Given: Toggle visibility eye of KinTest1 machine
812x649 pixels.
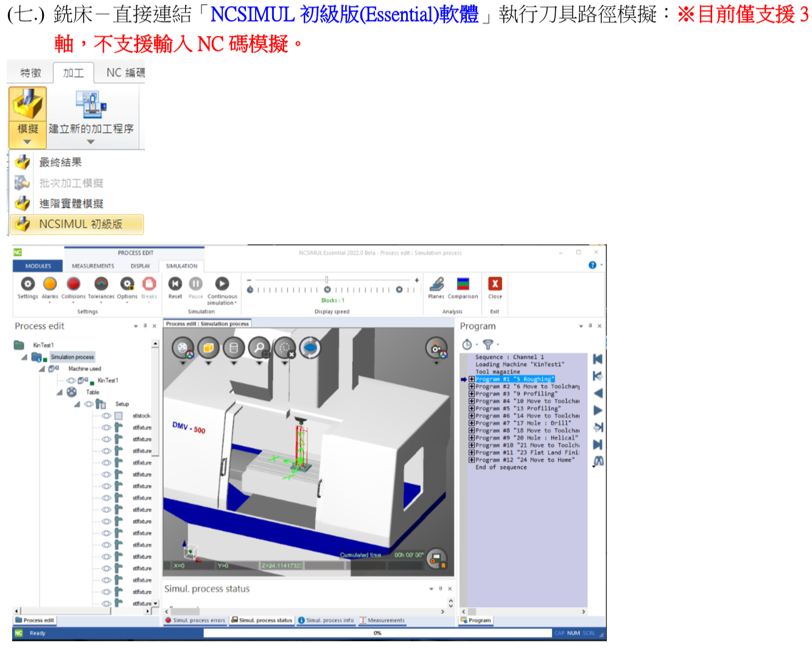Looking at the screenshot, I should tap(71, 381).
